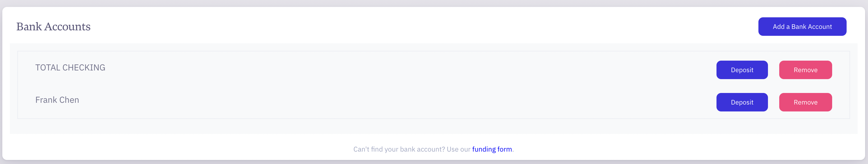Delete the TOTAL CHECKING linked account

point(805,70)
